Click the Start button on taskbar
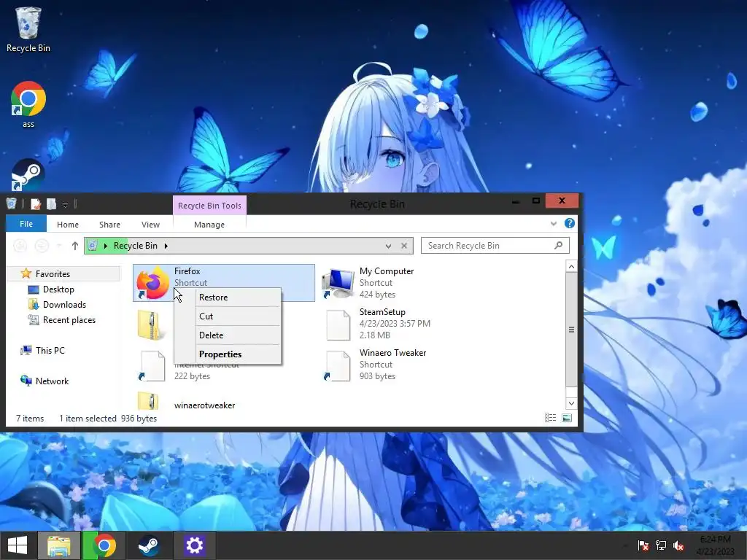The width and height of the screenshot is (747, 560). pyautogui.click(x=18, y=545)
